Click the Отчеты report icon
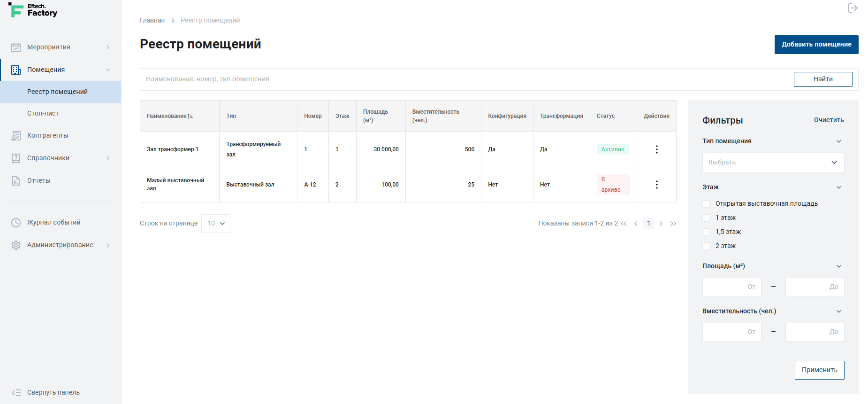This screenshot has width=868, height=404. [16, 181]
